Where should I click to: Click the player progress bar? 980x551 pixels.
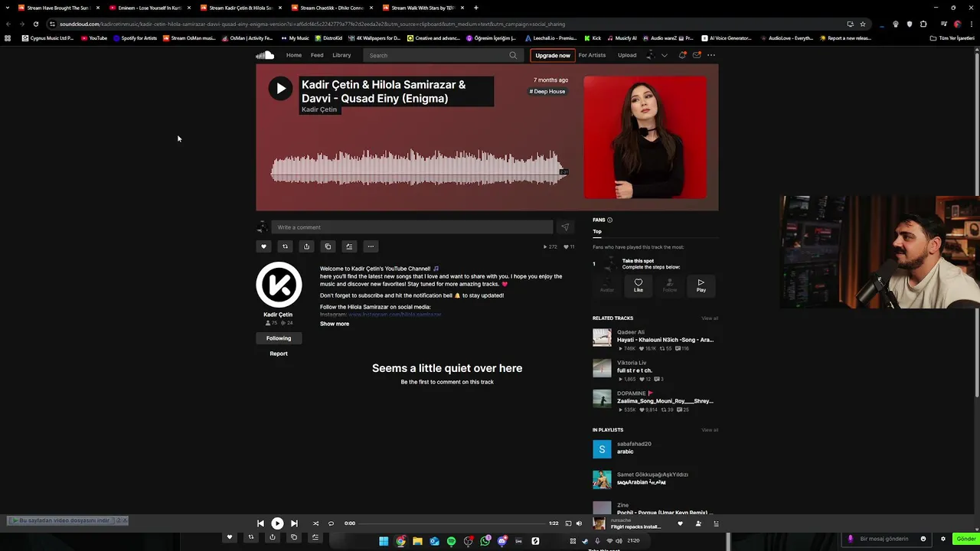click(x=452, y=523)
